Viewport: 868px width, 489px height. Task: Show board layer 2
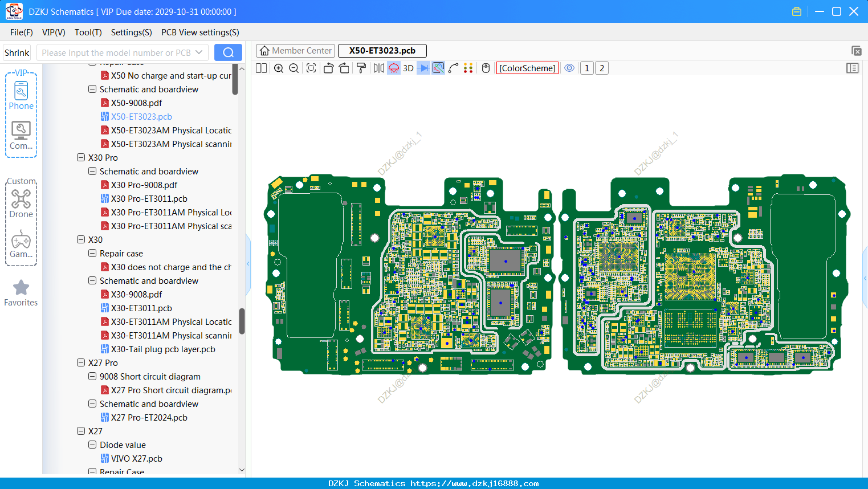pyautogui.click(x=602, y=68)
